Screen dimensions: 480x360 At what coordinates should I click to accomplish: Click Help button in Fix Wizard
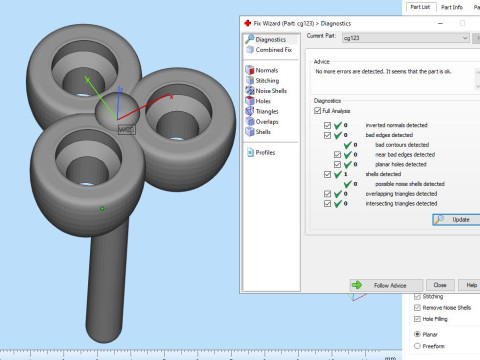pyautogui.click(x=470, y=285)
